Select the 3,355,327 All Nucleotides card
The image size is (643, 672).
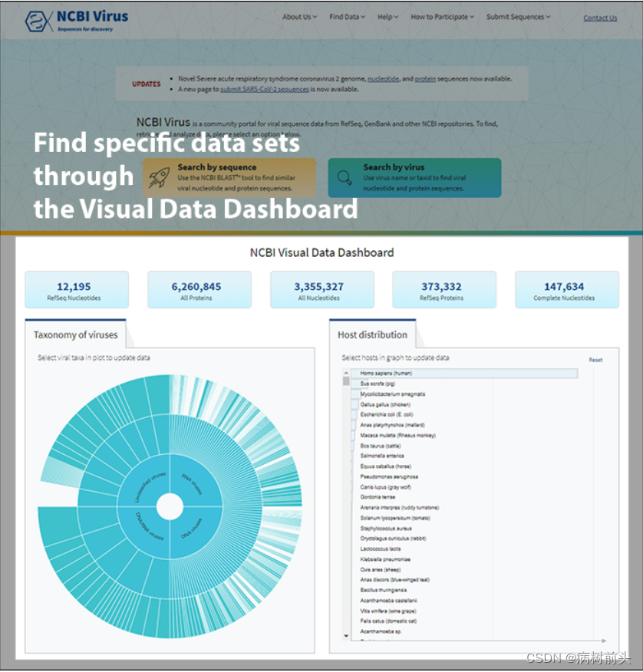pos(322,290)
